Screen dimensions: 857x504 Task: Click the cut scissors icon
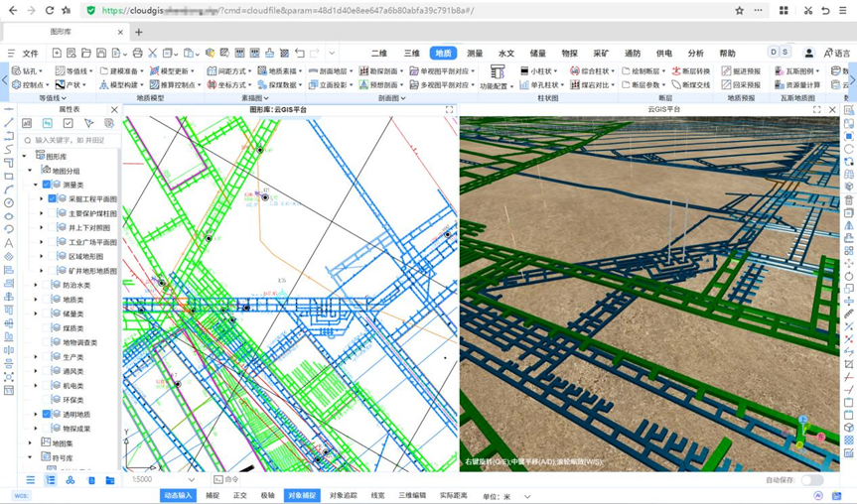click(153, 53)
